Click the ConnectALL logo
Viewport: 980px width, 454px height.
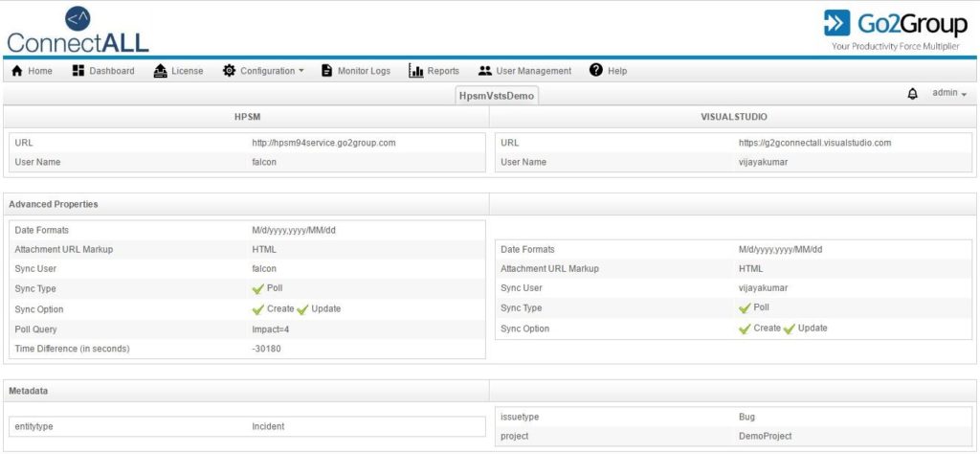click(78, 30)
